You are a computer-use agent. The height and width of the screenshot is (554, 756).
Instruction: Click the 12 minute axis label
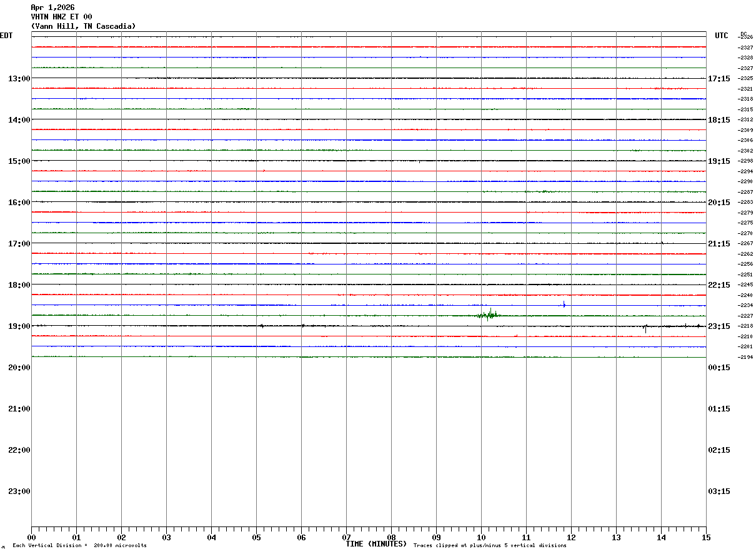pos(571,537)
